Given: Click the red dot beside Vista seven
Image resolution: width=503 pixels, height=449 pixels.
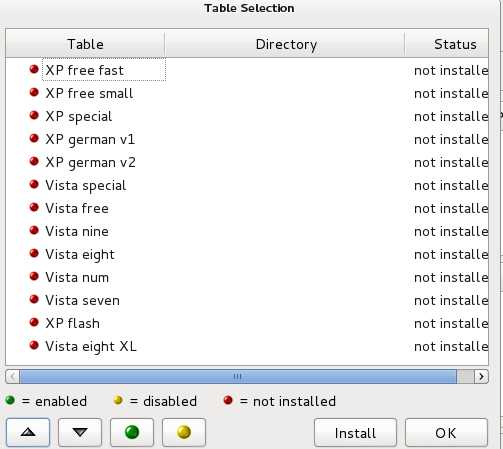Looking at the screenshot, I should [x=34, y=299].
